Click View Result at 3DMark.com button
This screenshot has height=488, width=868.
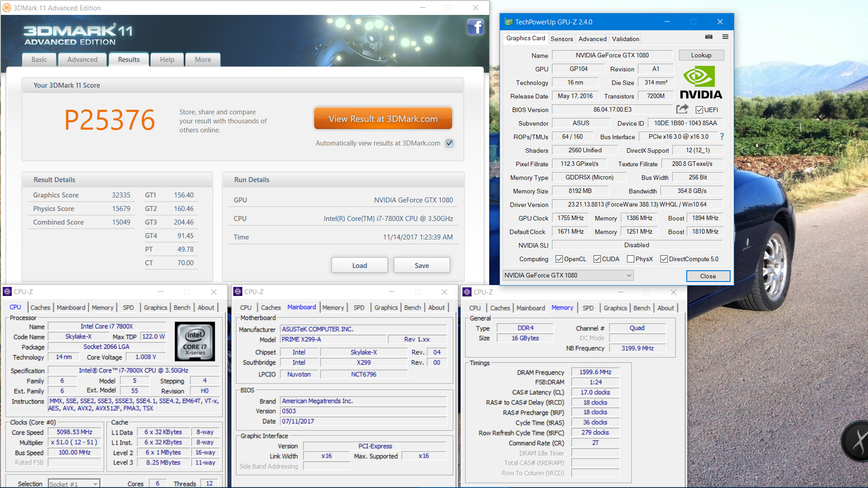click(x=383, y=119)
